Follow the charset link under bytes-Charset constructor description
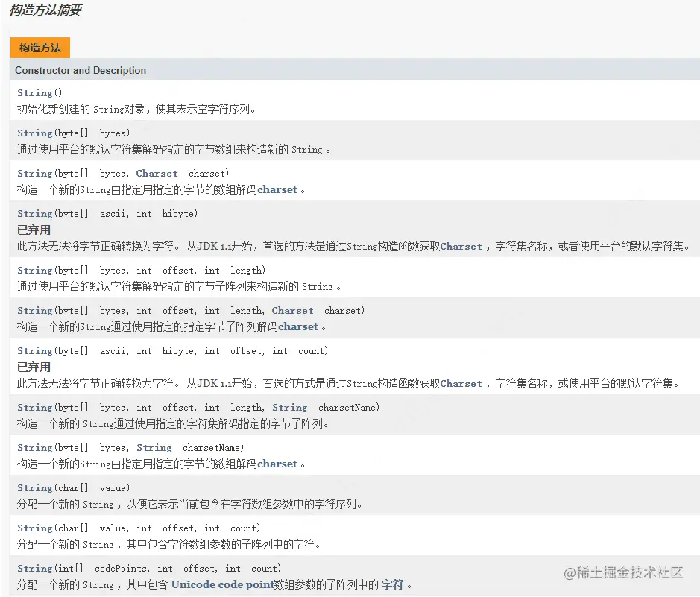Screen dimensions: 700x597 pos(277,189)
